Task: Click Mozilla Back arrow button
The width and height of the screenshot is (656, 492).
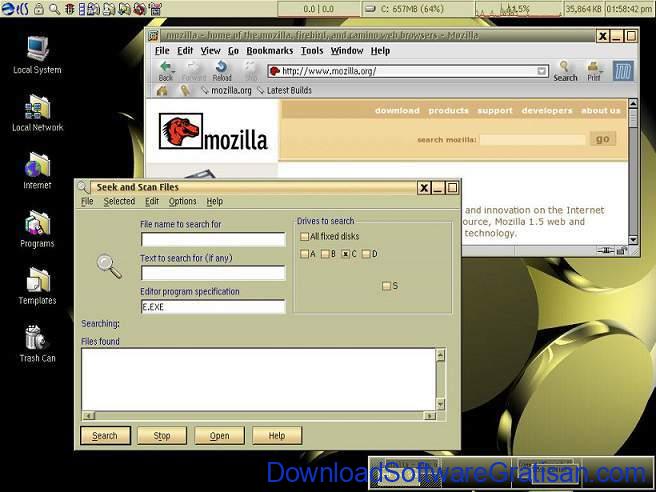Action: click(166, 71)
